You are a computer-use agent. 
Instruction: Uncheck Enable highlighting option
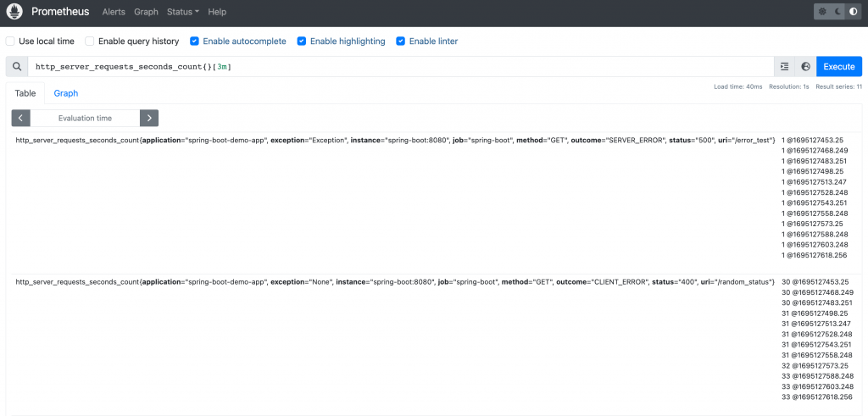point(302,41)
